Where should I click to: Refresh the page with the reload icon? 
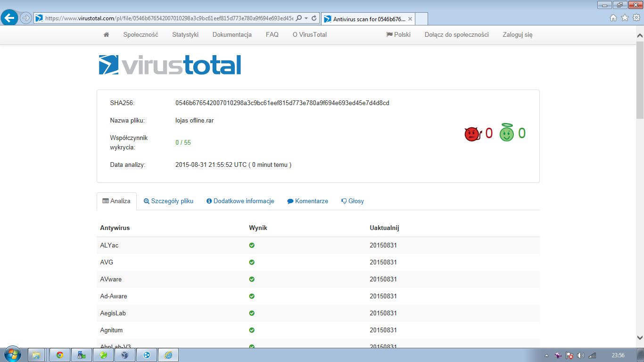click(314, 18)
